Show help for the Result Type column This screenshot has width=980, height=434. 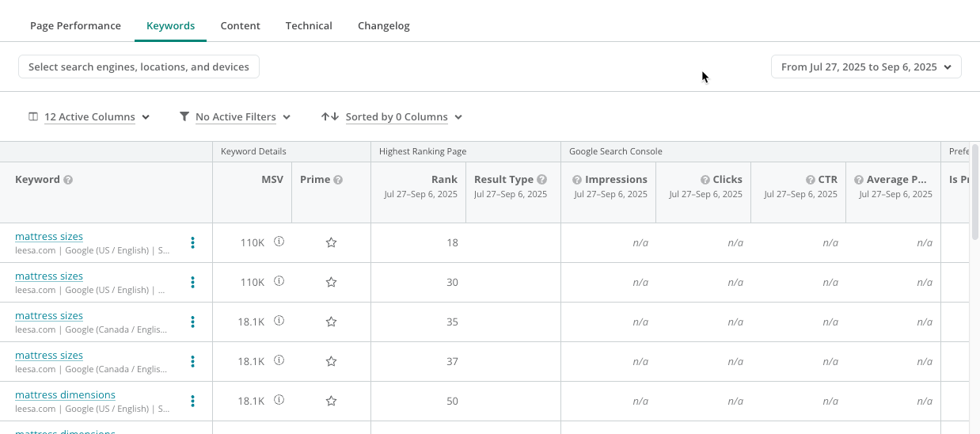(542, 180)
